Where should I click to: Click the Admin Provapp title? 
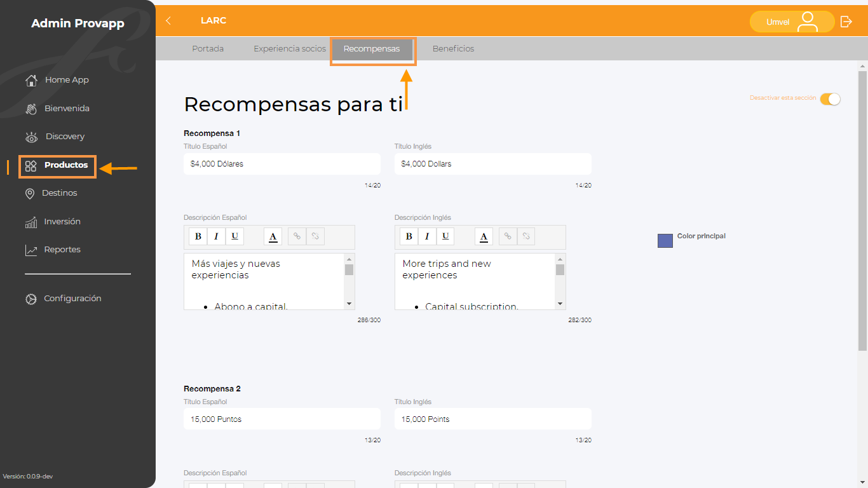pos(78,24)
